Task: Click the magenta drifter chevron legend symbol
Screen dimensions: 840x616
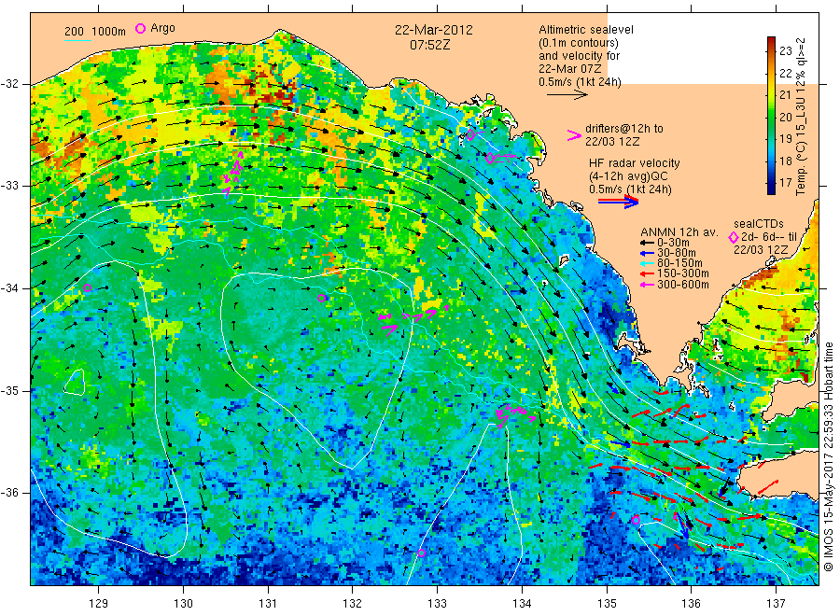Action: [574, 135]
